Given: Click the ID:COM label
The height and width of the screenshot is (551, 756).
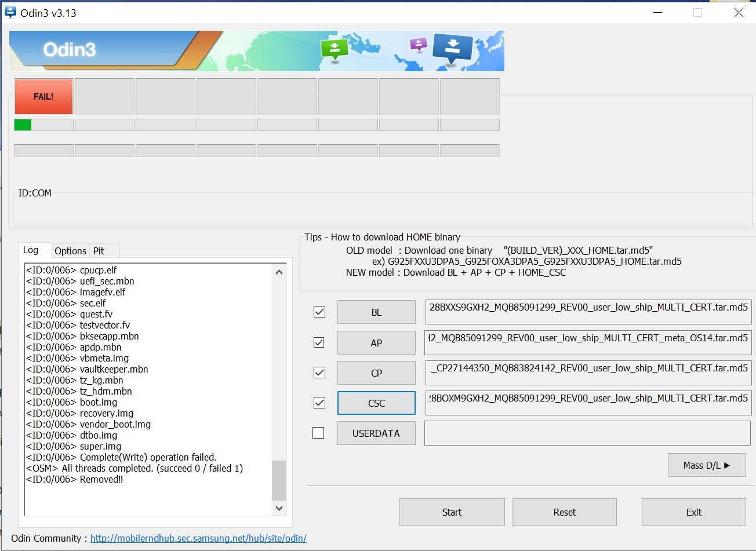Looking at the screenshot, I should pyautogui.click(x=35, y=193).
